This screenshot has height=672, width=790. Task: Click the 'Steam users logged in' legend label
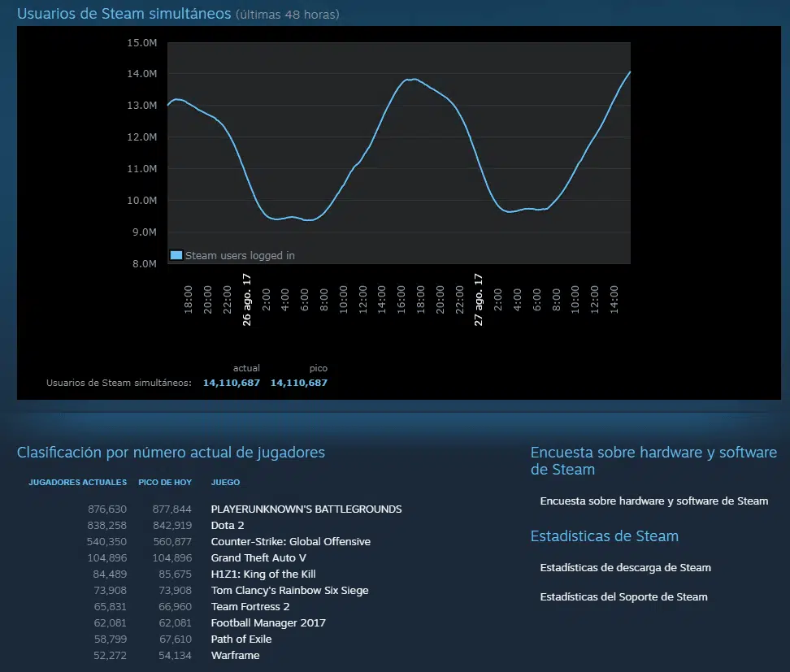click(240, 255)
